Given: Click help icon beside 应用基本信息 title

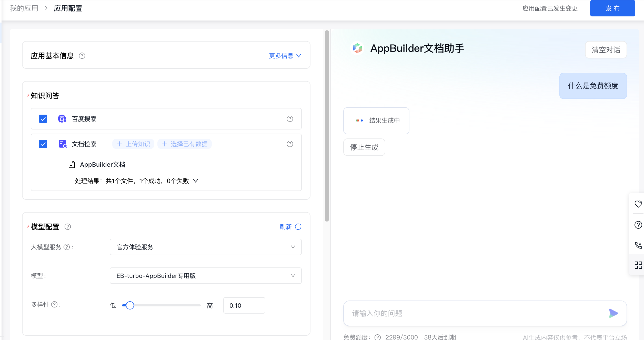Looking at the screenshot, I should coord(82,56).
